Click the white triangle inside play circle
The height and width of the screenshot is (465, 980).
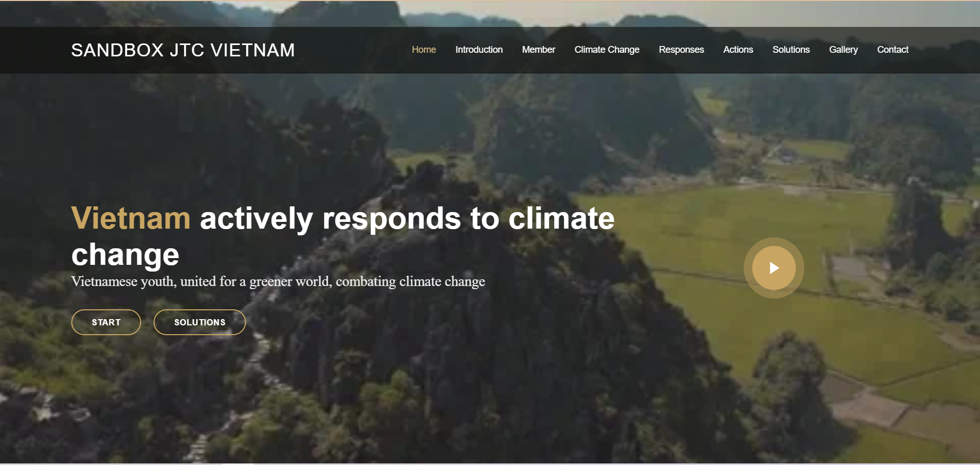pos(774,268)
